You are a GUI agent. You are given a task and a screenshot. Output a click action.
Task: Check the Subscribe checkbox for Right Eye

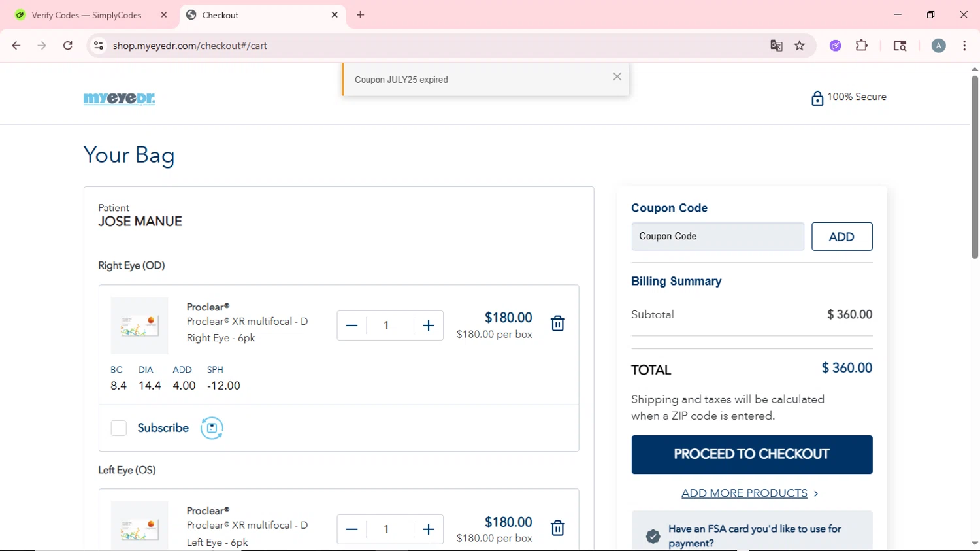(118, 428)
